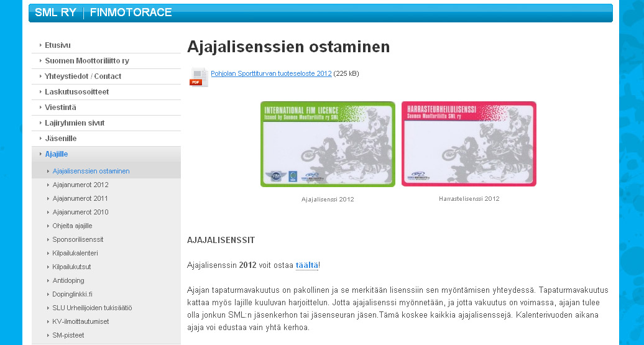Go to Antidoping page
Screen dimensions: 644x345
coord(68,280)
